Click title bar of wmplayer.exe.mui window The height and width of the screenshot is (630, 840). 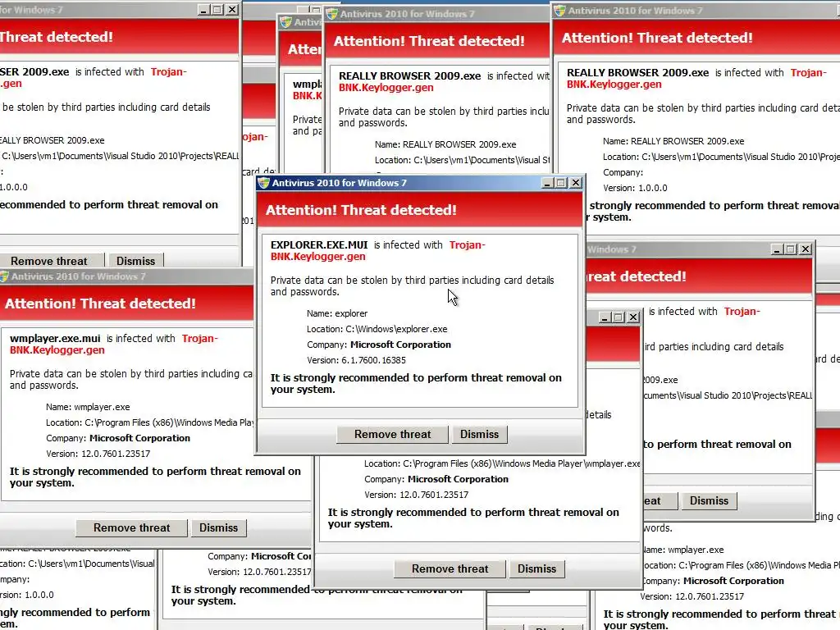126,276
